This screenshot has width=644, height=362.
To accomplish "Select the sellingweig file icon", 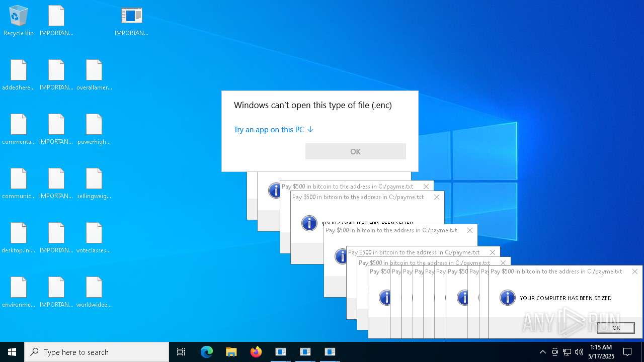I will tap(94, 184).
